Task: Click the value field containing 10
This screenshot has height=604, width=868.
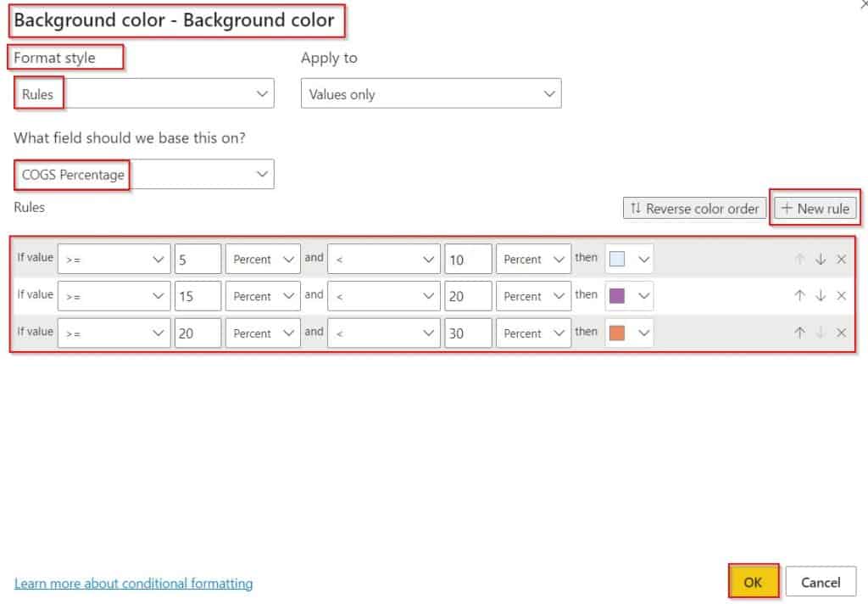Action: (x=468, y=259)
